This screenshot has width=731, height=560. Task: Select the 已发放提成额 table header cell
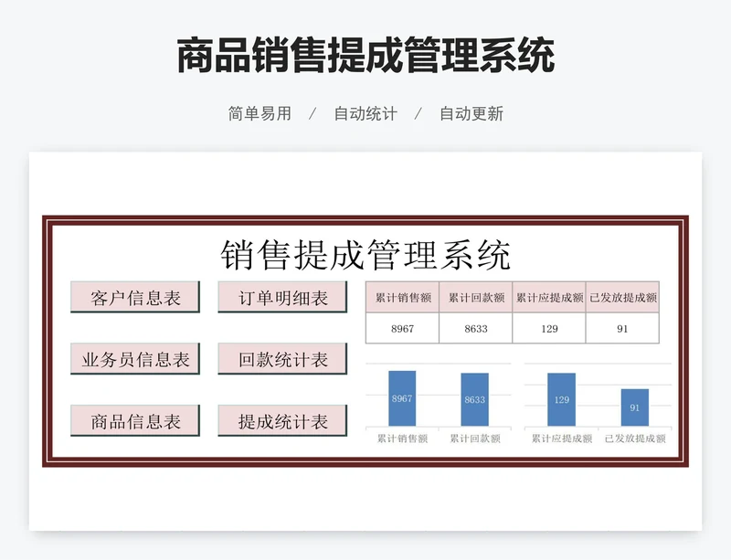[x=622, y=297]
